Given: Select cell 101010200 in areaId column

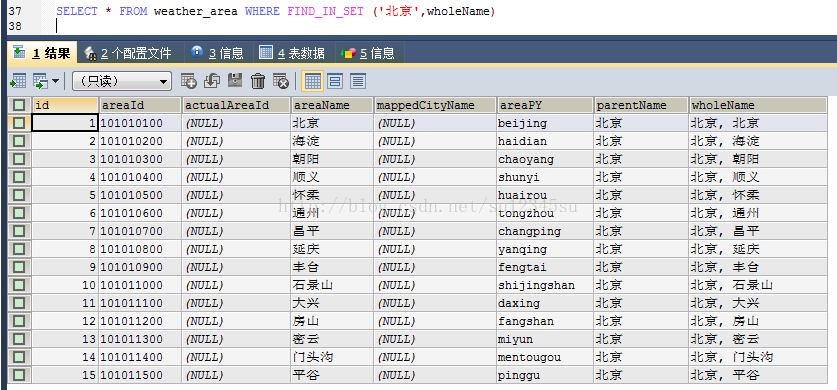Looking at the screenshot, I should tap(140, 141).
